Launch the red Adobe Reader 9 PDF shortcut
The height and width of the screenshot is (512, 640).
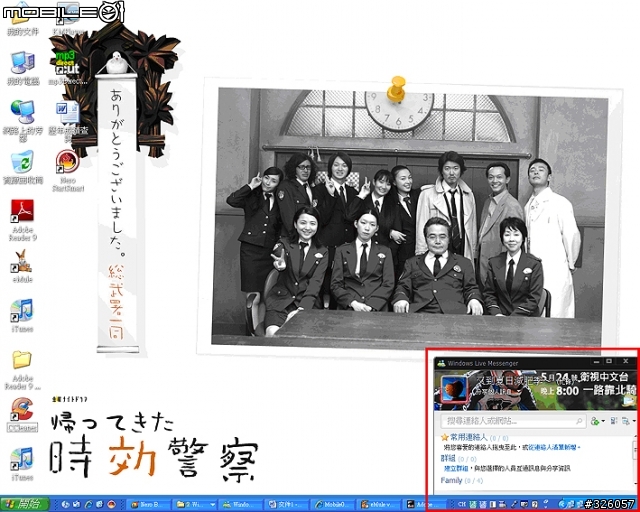click(x=23, y=220)
